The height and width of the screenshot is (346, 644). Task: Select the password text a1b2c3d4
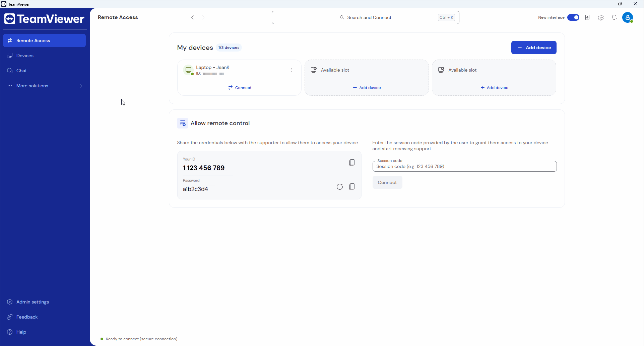click(195, 189)
